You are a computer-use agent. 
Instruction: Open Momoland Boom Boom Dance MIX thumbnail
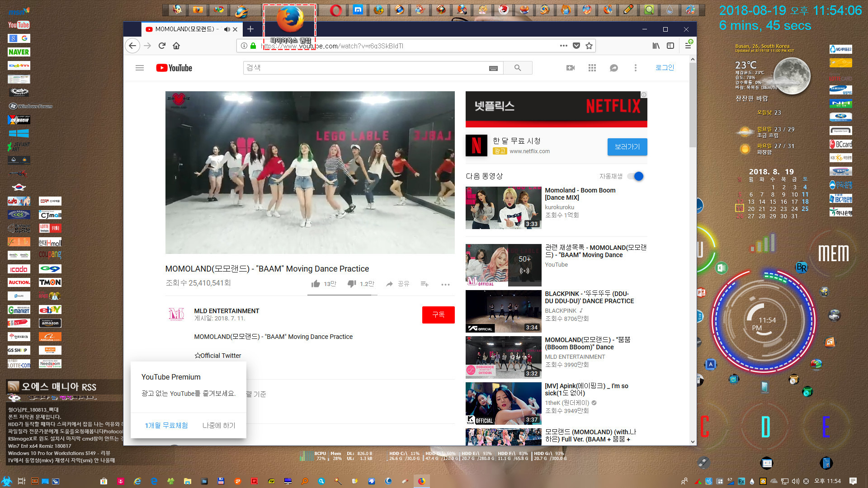(x=503, y=208)
